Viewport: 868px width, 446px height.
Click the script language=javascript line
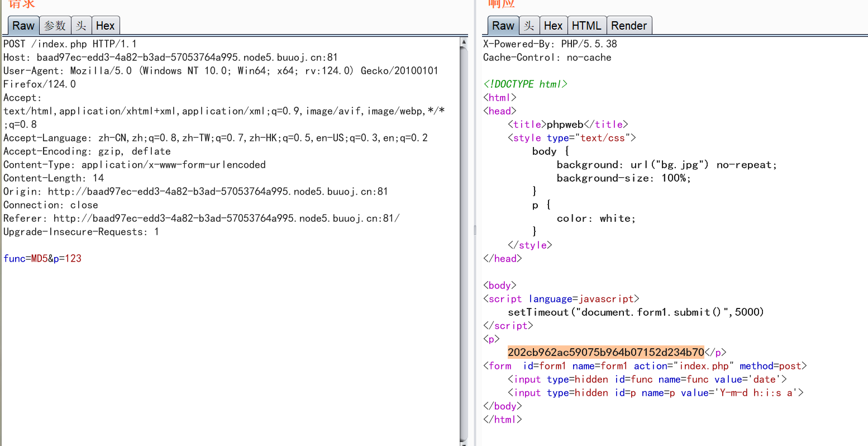561,299
